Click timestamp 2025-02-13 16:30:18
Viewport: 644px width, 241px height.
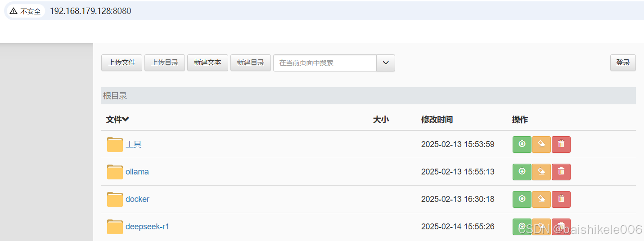(x=458, y=199)
